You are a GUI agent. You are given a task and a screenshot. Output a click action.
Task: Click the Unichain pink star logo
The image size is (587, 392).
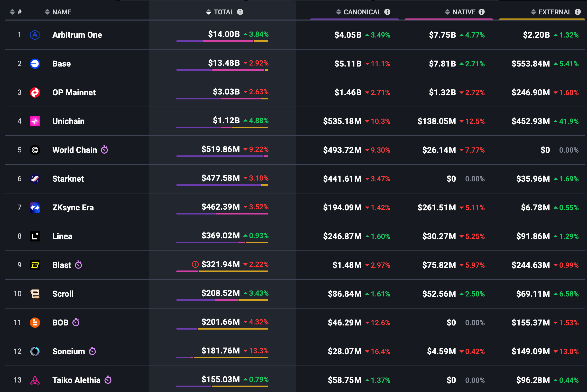35,121
